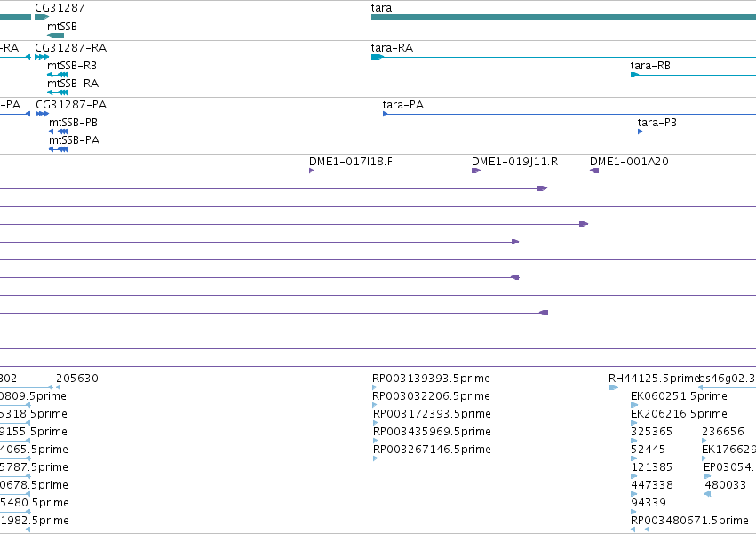Click EST RP003435969.5prime label
Screen dimensions: 756x534
click(x=432, y=432)
